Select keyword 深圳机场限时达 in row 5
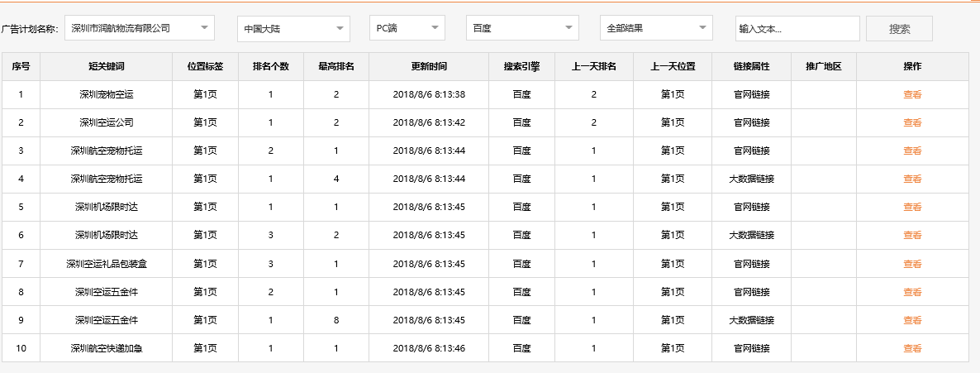Screen dimensions: 980x373 pyautogui.click(x=107, y=207)
